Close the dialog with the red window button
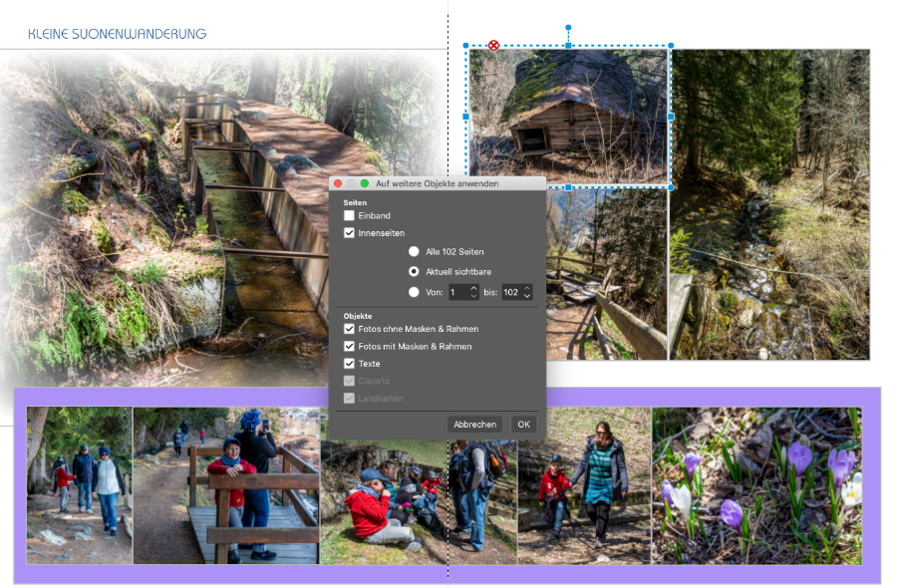 [x=338, y=183]
